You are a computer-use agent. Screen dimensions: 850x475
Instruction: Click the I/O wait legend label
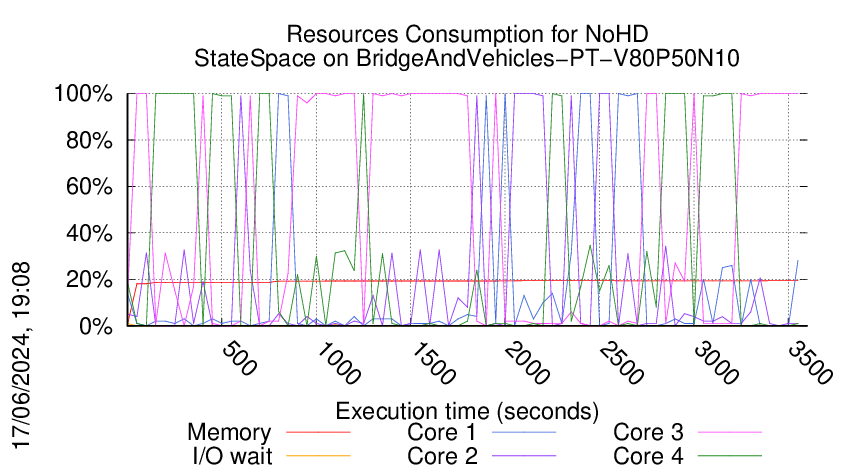pos(233,456)
